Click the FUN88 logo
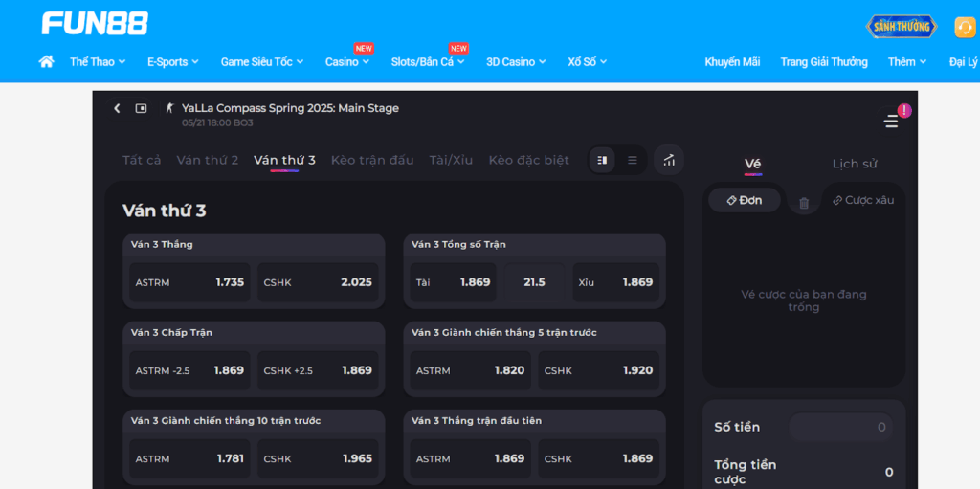Viewport: 980px width, 489px height. click(95, 23)
